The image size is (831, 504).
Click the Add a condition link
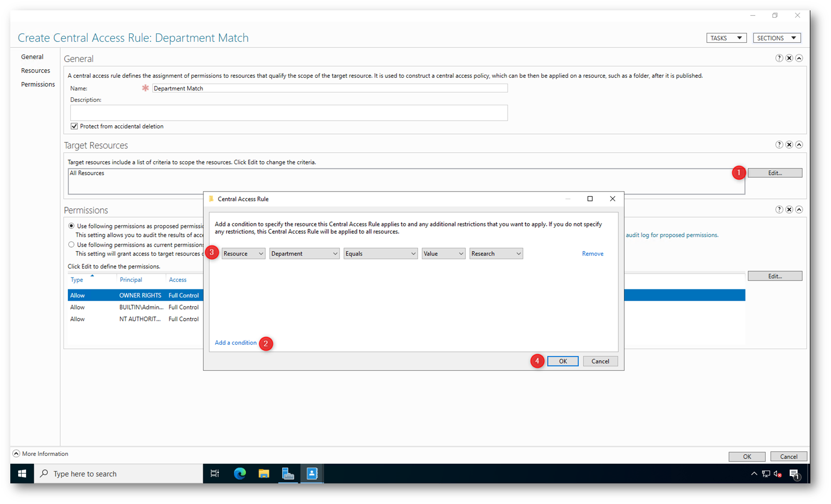235,343
